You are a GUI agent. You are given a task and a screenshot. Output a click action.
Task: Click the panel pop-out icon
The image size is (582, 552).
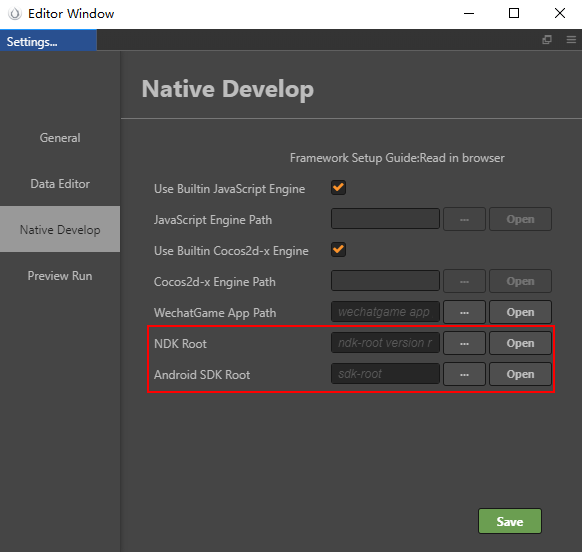pyautogui.click(x=547, y=40)
